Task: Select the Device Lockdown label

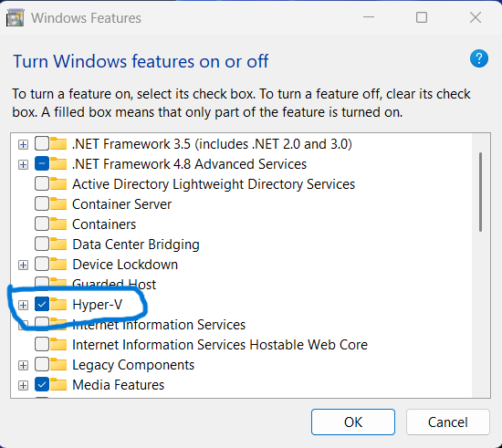Action: click(x=125, y=265)
